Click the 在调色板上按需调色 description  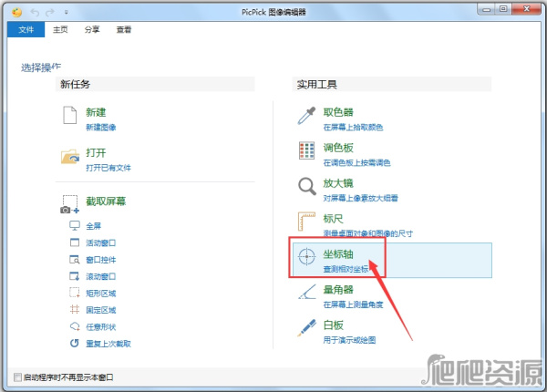click(x=356, y=163)
